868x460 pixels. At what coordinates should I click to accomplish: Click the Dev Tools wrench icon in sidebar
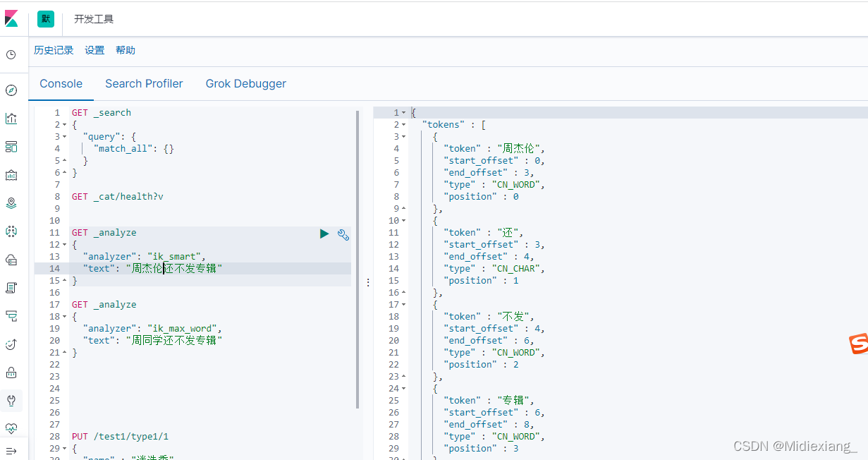tap(11, 401)
